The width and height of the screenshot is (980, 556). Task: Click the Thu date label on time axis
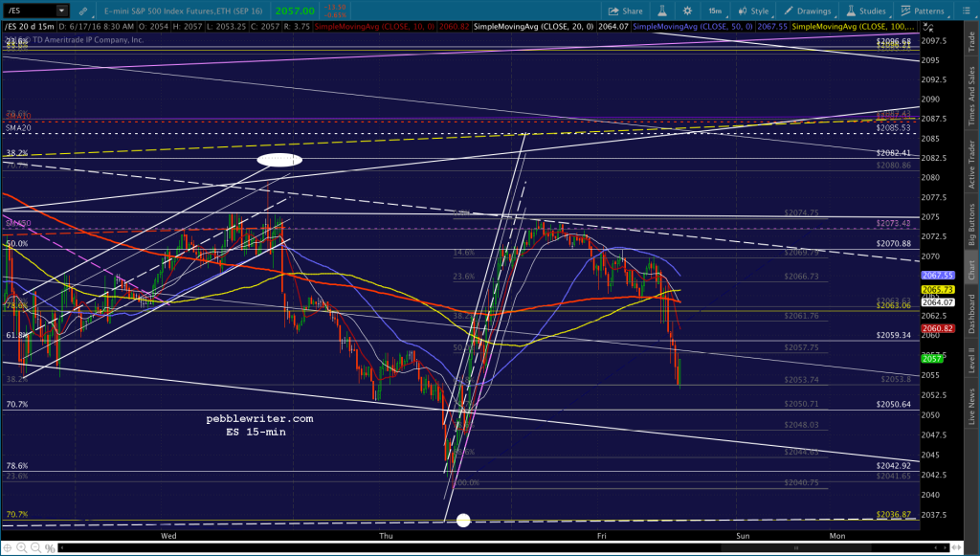coord(386,536)
